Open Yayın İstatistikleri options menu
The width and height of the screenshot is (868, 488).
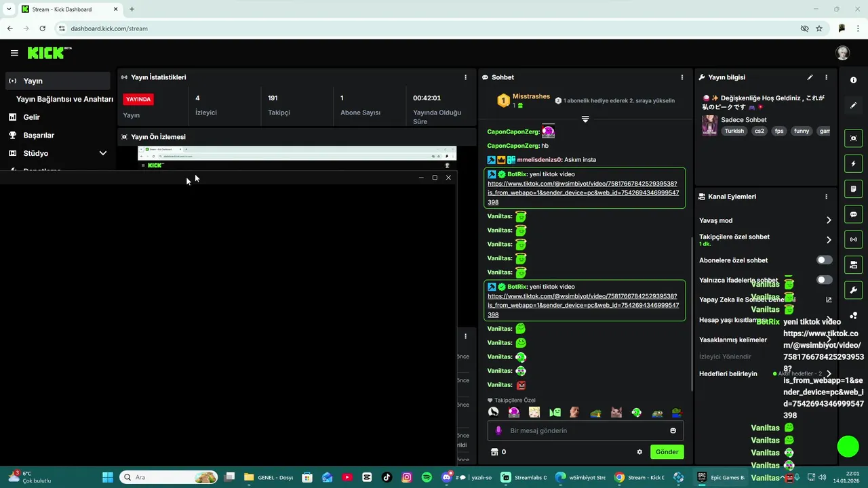[x=465, y=77]
